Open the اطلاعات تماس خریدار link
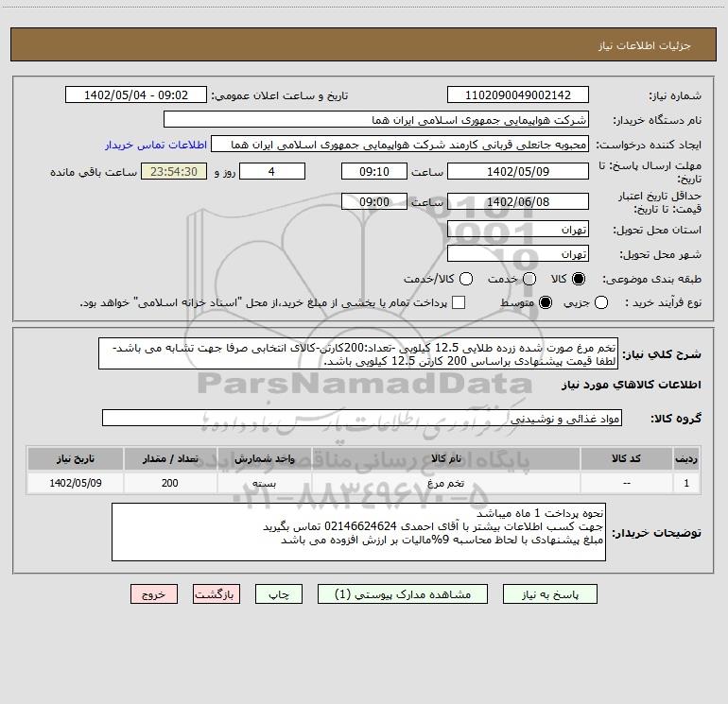 (156, 145)
